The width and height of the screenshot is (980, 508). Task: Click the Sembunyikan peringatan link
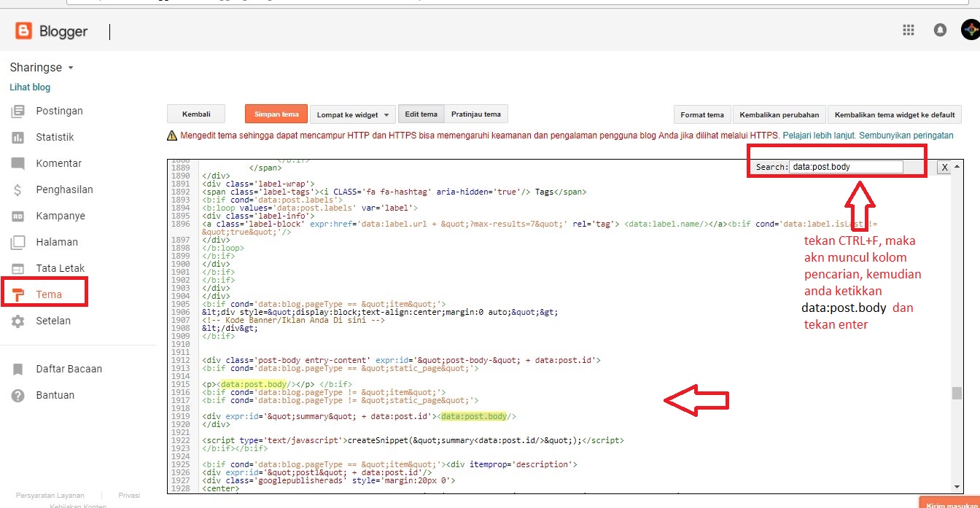pyautogui.click(x=906, y=136)
